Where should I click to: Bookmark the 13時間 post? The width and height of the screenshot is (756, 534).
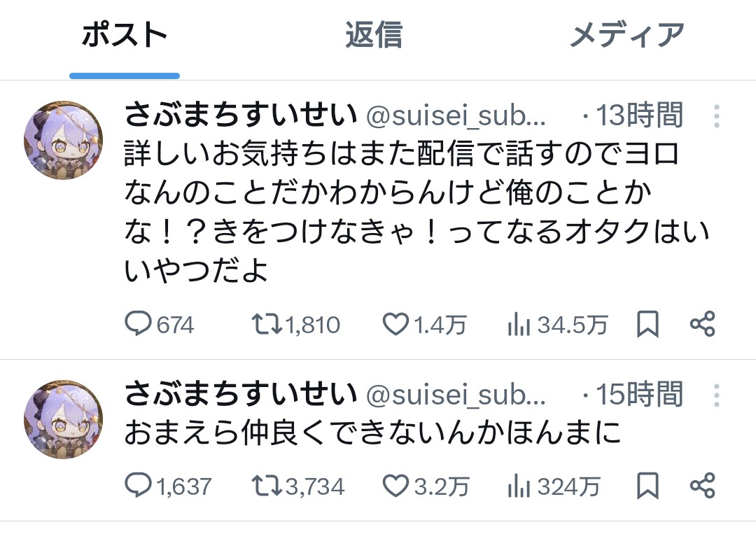coord(647,324)
